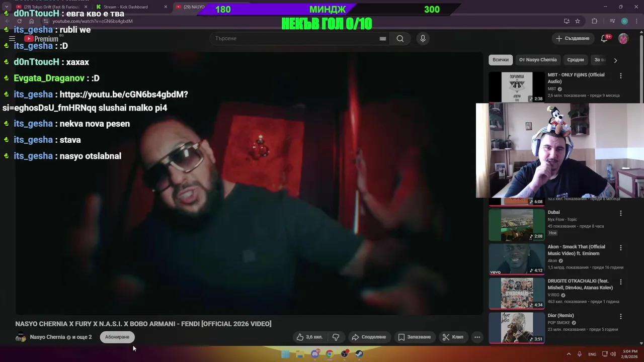Click the playing FENDI video player
Screen dimensions: 644x362
249,184
